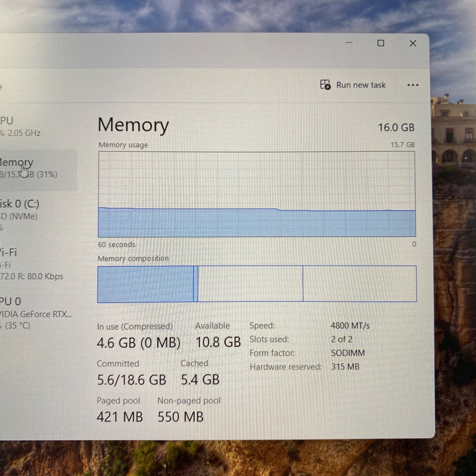Click the 2.05 GHz CPU speed text
Image resolution: width=476 pixels, height=476 pixels.
[x=24, y=133]
